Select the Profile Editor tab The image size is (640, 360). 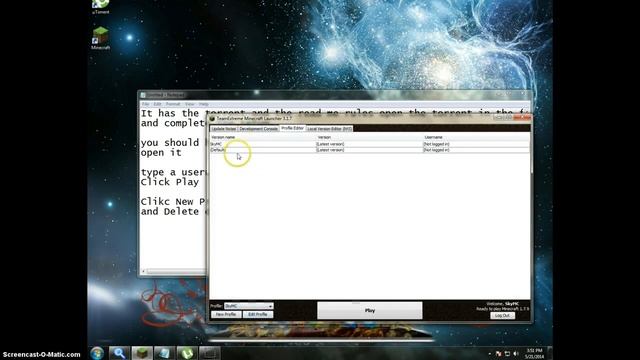(x=293, y=128)
